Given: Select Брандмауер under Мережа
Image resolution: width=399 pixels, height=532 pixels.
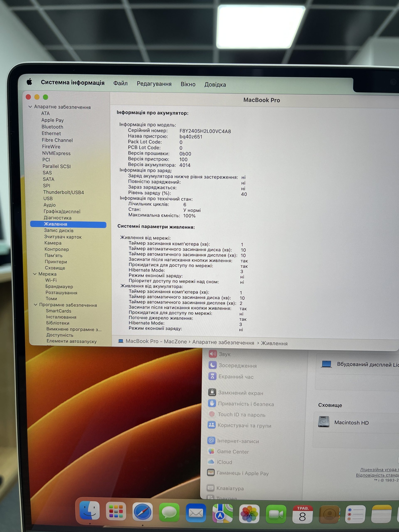Looking at the screenshot, I should (x=59, y=286).
